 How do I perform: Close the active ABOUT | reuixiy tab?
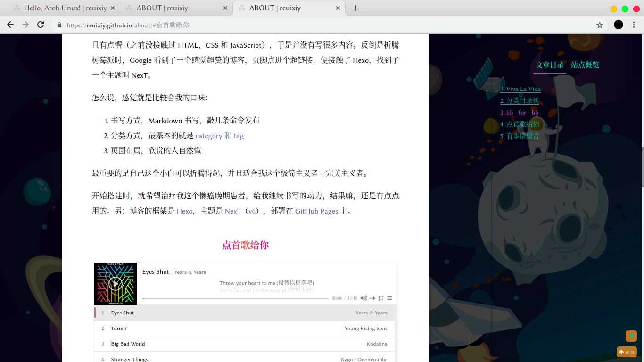click(338, 8)
